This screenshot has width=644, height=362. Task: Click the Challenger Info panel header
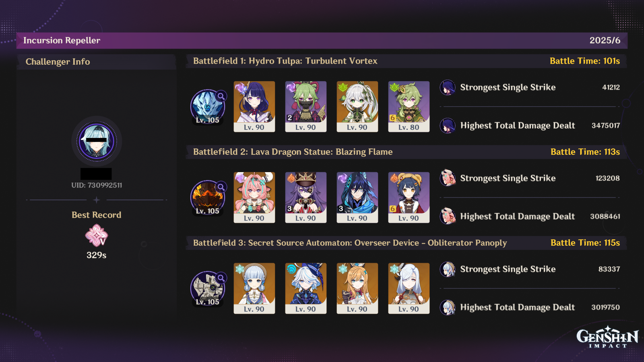[x=97, y=62]
